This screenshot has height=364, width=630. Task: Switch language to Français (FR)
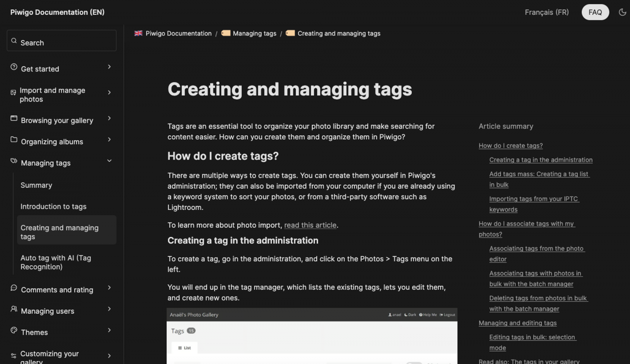pyautogui.click(x=546, y=12)
